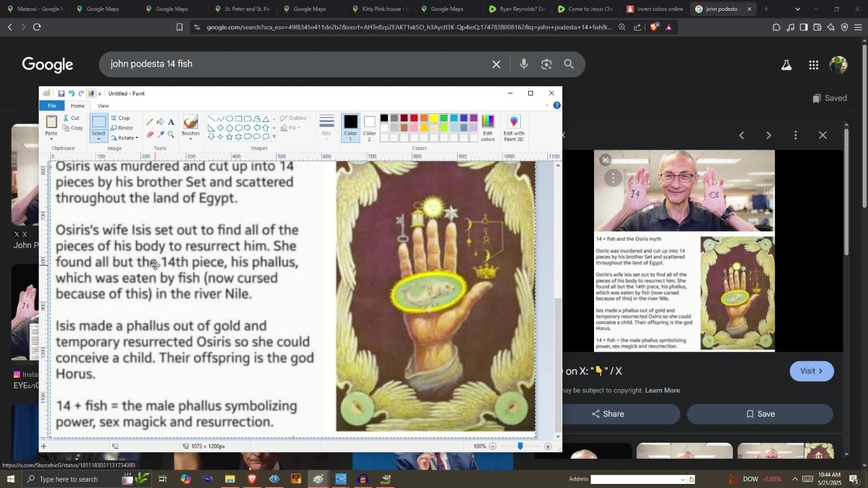Click the Google search magnifier icon
The width and height of the screenshot is (868, 488).
pyautogui.click(x=569, y=64)
